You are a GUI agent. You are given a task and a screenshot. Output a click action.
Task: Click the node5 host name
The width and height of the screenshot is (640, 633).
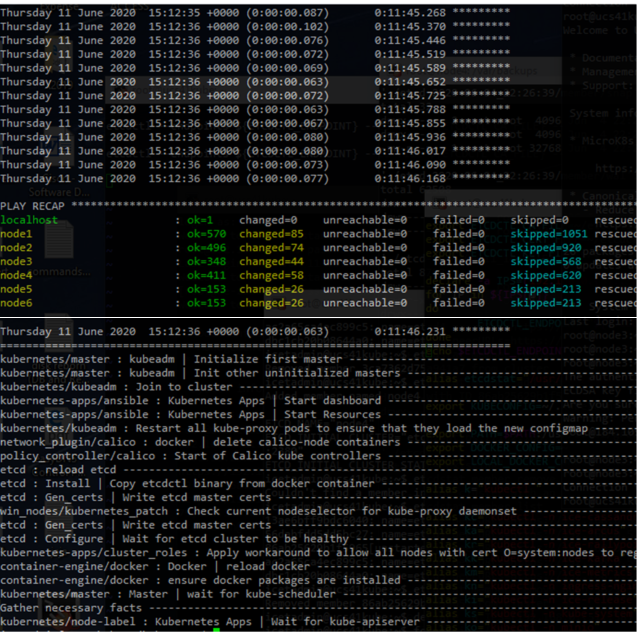16,289
